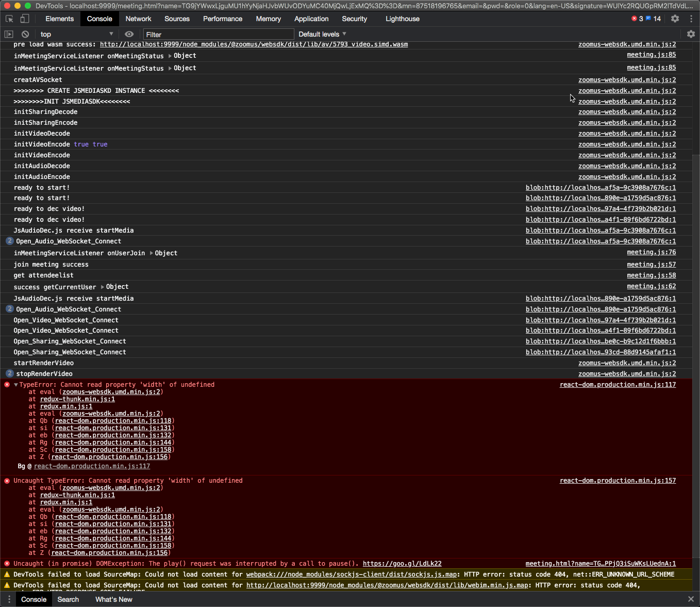Open the Security tab
Image resolution: width=700 pixels, height=607 pixels.
pyautogui.click(x=355, y=19)
